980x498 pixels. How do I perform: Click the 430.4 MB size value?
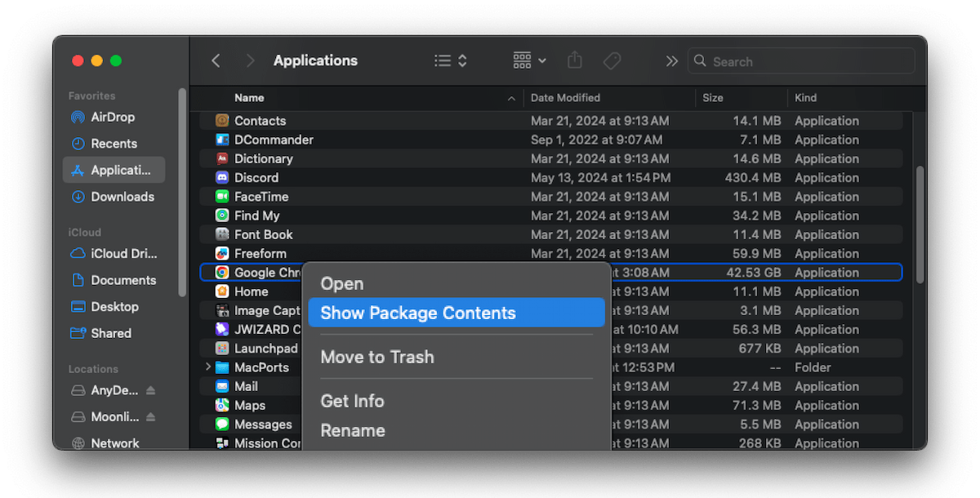click(752, 177)
